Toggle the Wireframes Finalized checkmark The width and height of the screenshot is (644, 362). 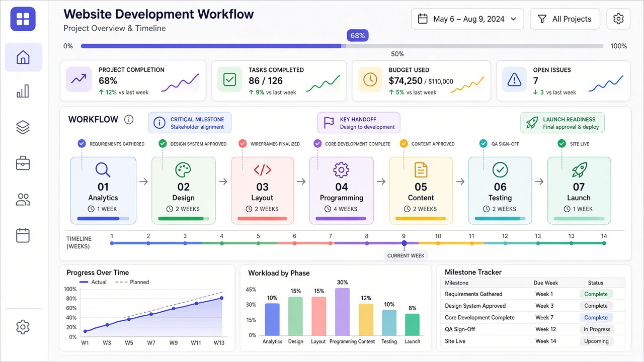243,143
